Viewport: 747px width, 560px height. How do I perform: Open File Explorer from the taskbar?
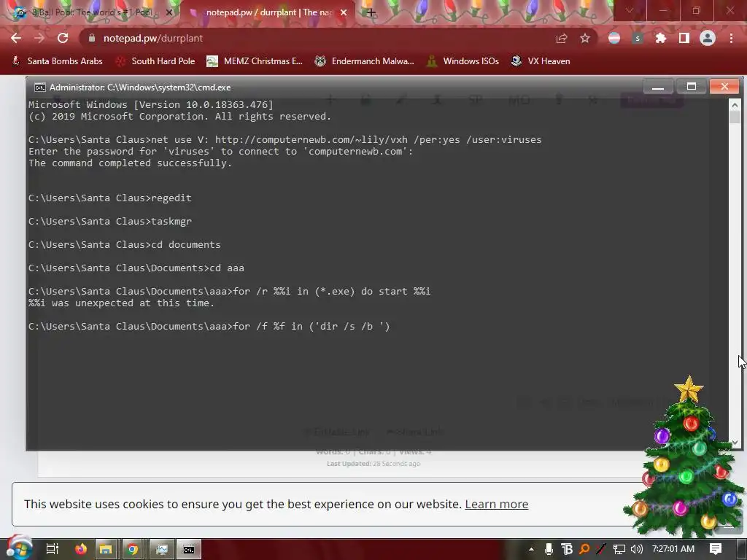pyautogui.click(x=105, y=549)
